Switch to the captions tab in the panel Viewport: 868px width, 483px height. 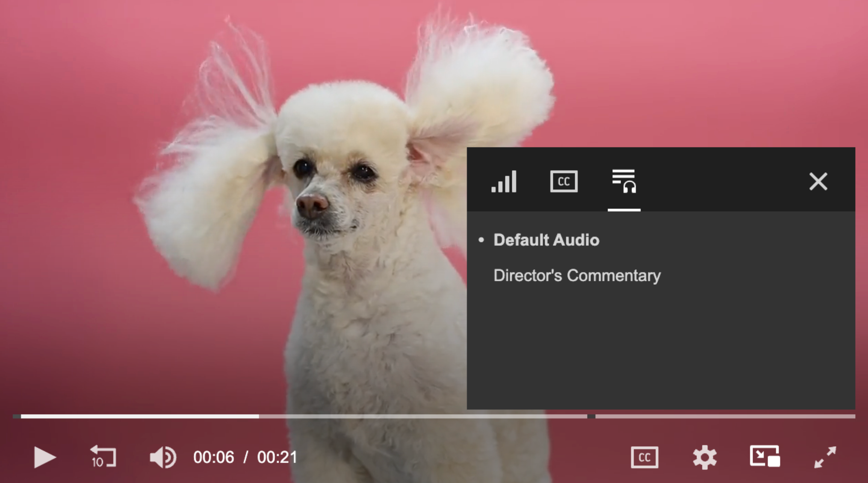564,182
